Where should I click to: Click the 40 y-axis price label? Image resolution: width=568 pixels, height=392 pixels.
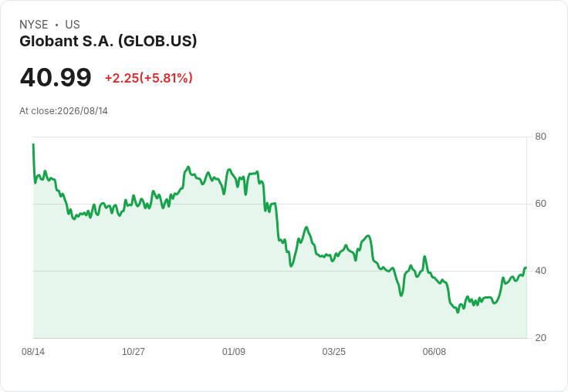click(540, 271)
